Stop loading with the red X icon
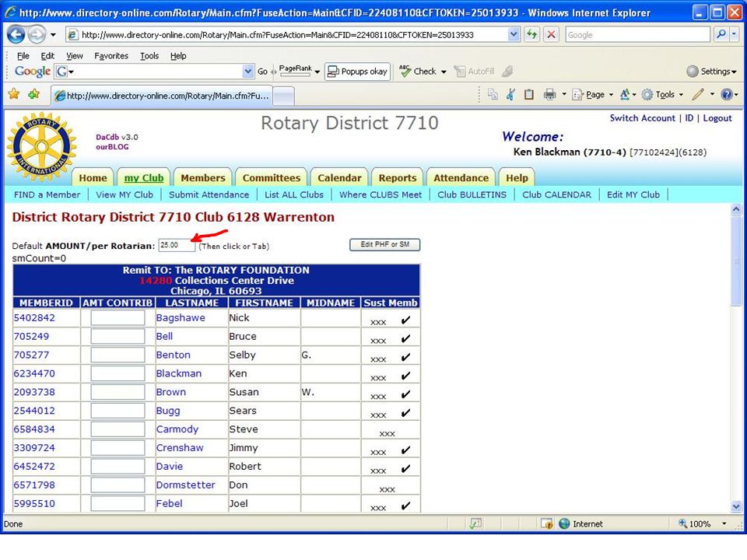747x560 pixels. tap(551, 34)
